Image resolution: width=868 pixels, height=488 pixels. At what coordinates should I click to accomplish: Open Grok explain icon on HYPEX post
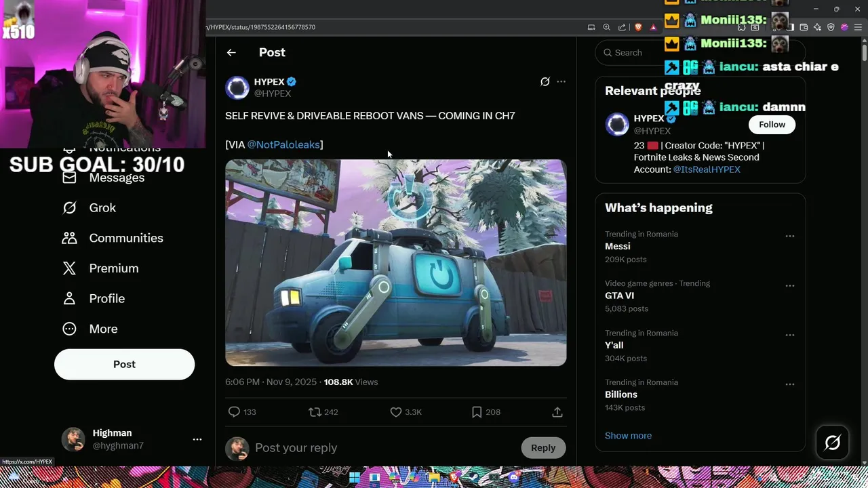coord(545,81)
